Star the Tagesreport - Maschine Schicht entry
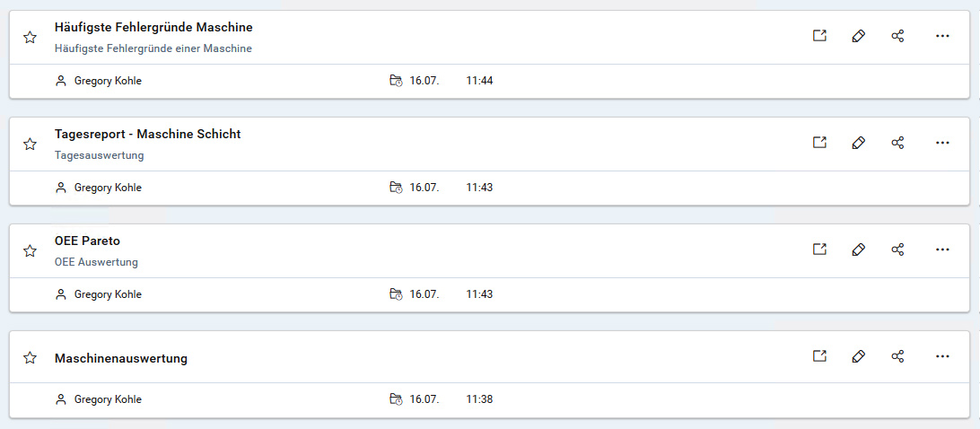 point(30,144)
